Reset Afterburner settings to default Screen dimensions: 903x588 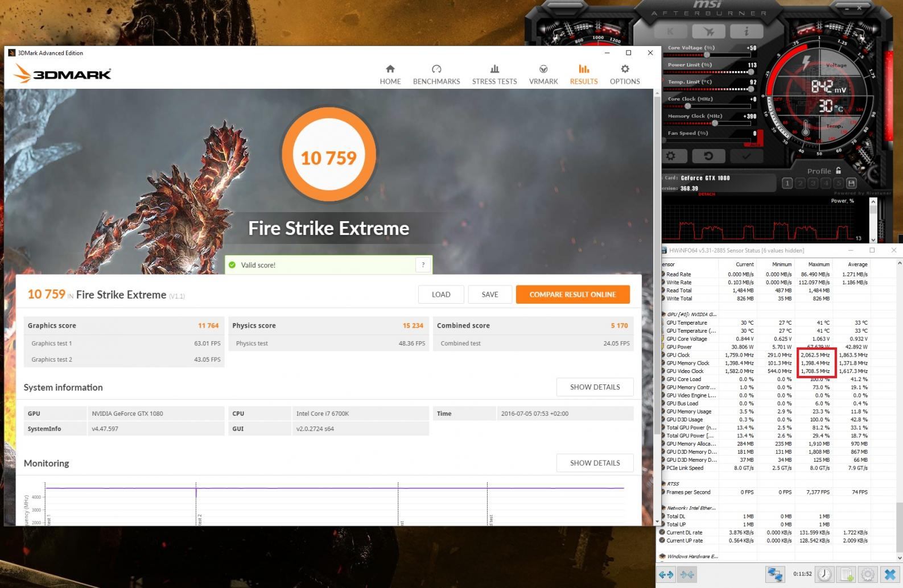point(709,156)
